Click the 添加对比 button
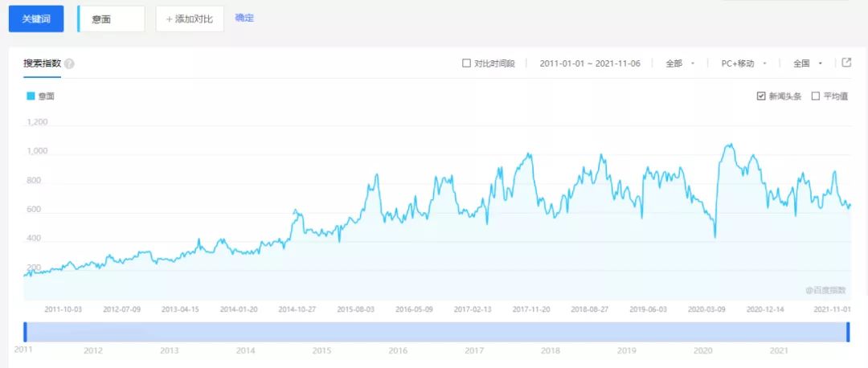Screen dimensions: 868x368 (x=190, y=19)
